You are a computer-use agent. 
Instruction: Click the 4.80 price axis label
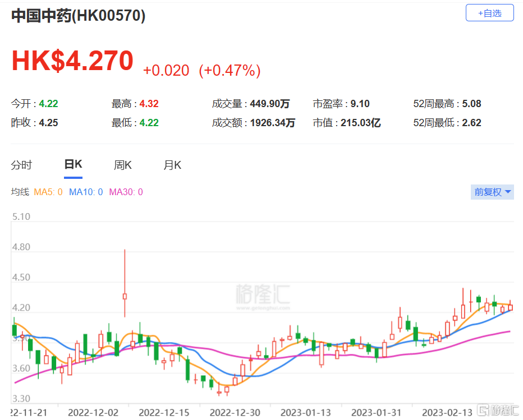(21, 247)
